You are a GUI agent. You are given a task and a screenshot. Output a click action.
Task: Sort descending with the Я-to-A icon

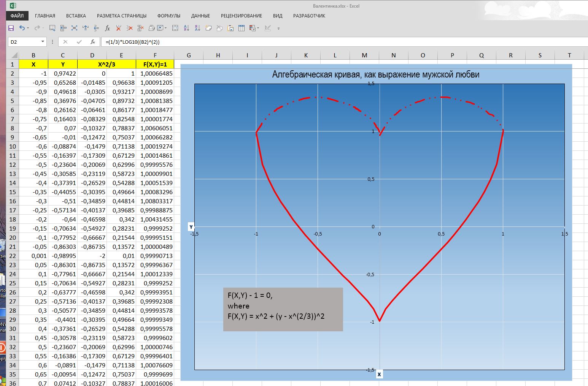[197, 28]
